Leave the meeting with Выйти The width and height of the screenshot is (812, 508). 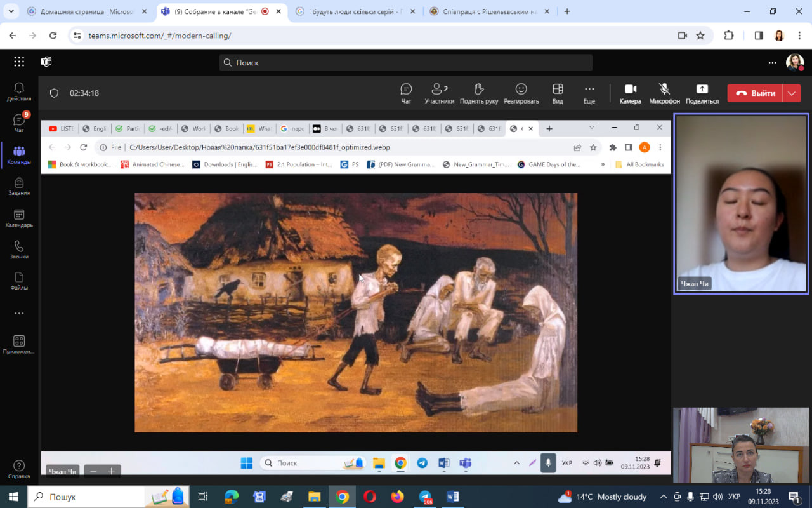(x=755, y=93)
